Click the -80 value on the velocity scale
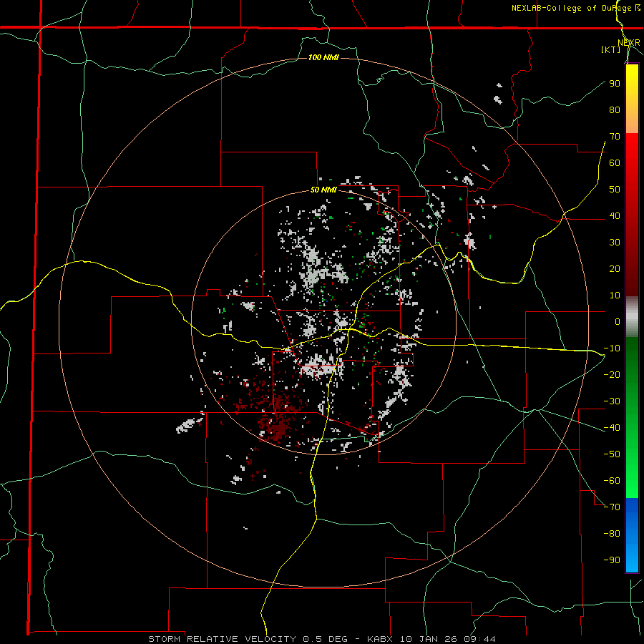Image resolution: width=644 pixels, height=644 pixels. coord(612,534)
